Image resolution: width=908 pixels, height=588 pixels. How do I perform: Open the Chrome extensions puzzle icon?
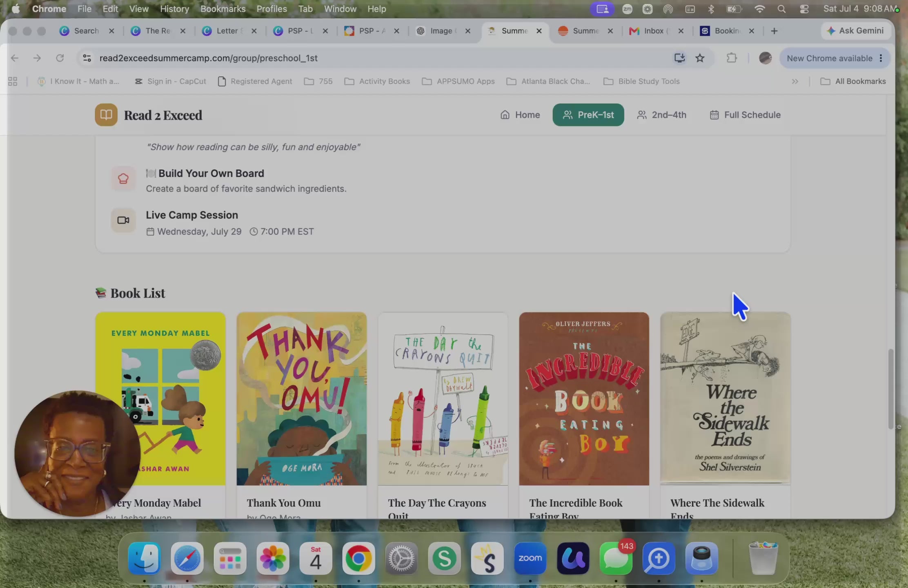[x=732, y=58]
